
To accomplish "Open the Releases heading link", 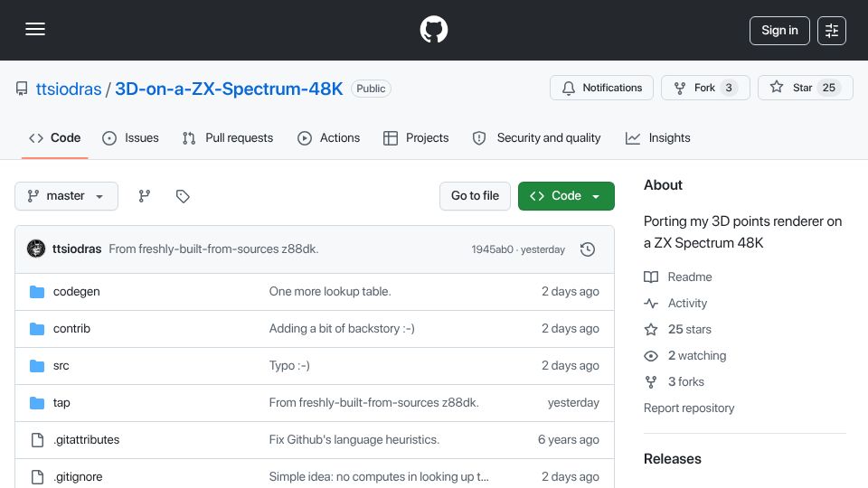I will click(x=672, y=459).
